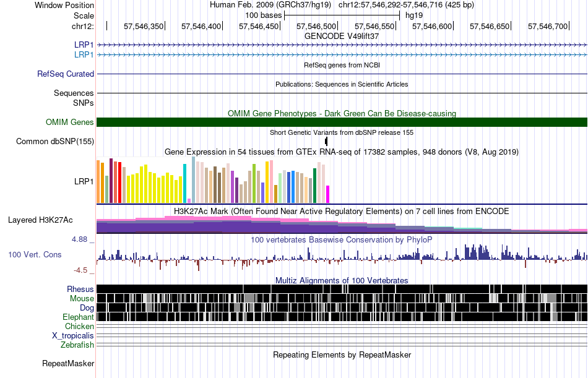Click the bright magenta last GTEx expression bar
Viewport: 588px width, 378px height.
328,194
